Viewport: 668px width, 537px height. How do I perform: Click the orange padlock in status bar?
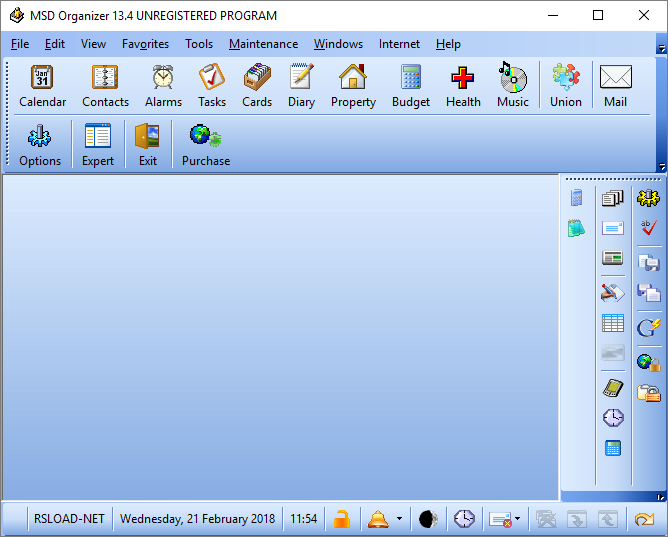point(342,519)
